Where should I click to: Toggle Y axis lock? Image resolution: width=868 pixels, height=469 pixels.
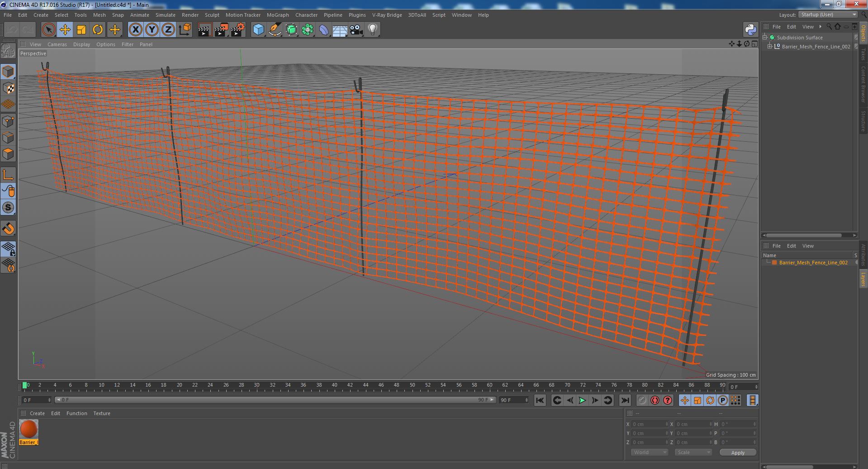pos(152,30)
